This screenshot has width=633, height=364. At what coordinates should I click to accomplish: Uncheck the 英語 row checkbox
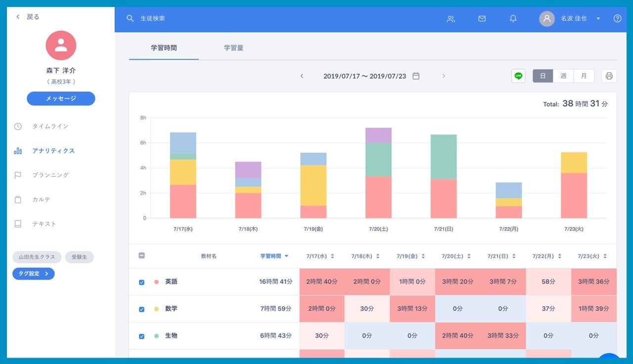coord(141,282)
